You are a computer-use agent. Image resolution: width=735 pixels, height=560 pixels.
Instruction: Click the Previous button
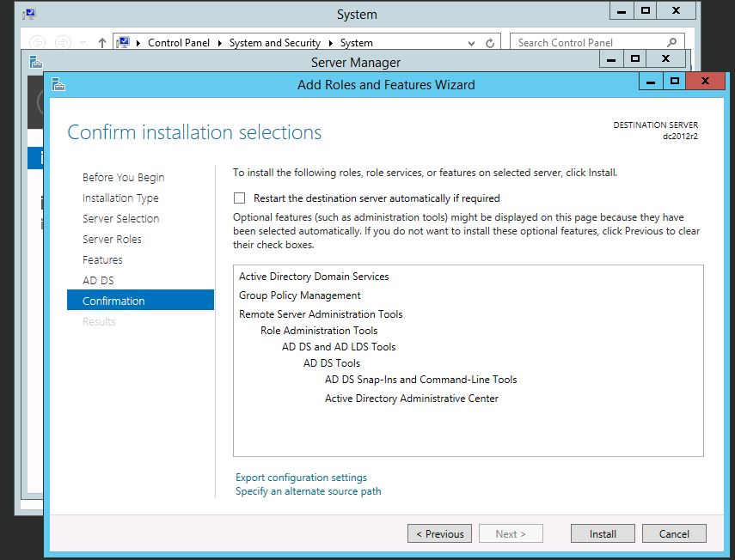(439, 533)
